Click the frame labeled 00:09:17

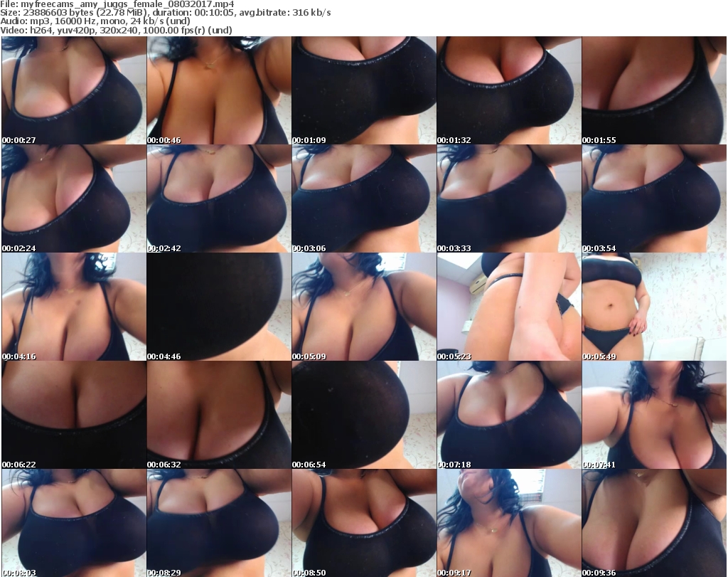pos(509,523)
